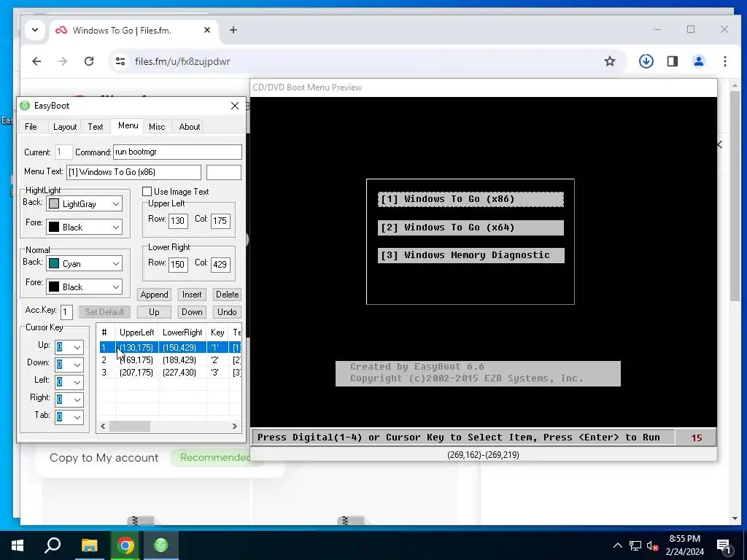The width and height of the screenshot is (747, 560).
Task: Click the site information icon in address bar
Action: pyautogui.click(x=120, y=61)
